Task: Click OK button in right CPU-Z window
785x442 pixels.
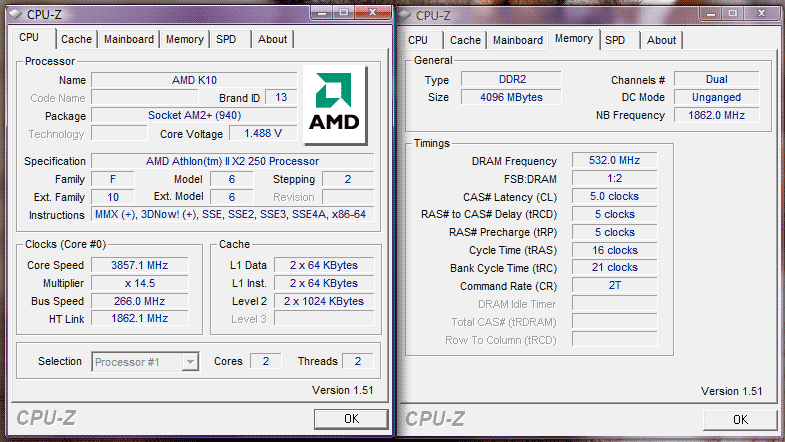Action: point(740,419)
